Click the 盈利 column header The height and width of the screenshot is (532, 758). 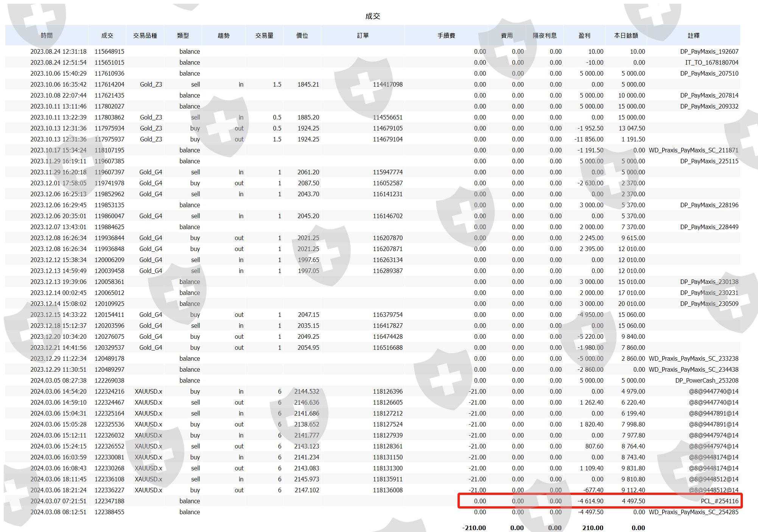coord(584,36)
